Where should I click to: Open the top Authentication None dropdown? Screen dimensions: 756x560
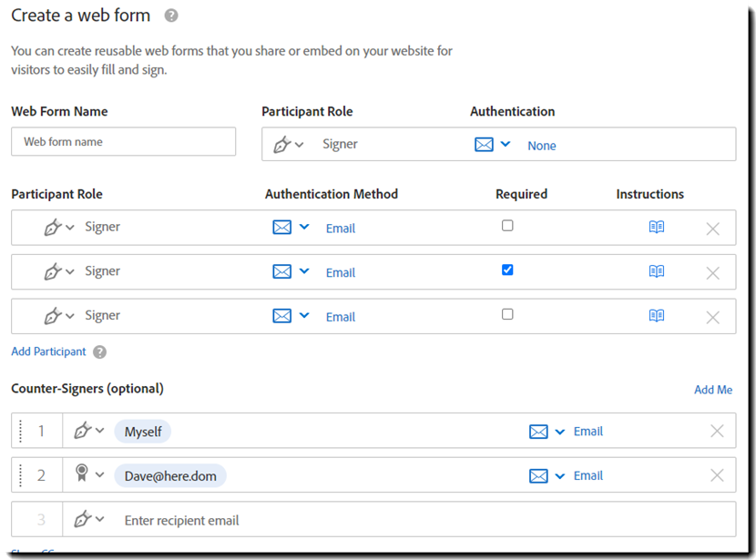pyautogui.click(x=506, y=145)
